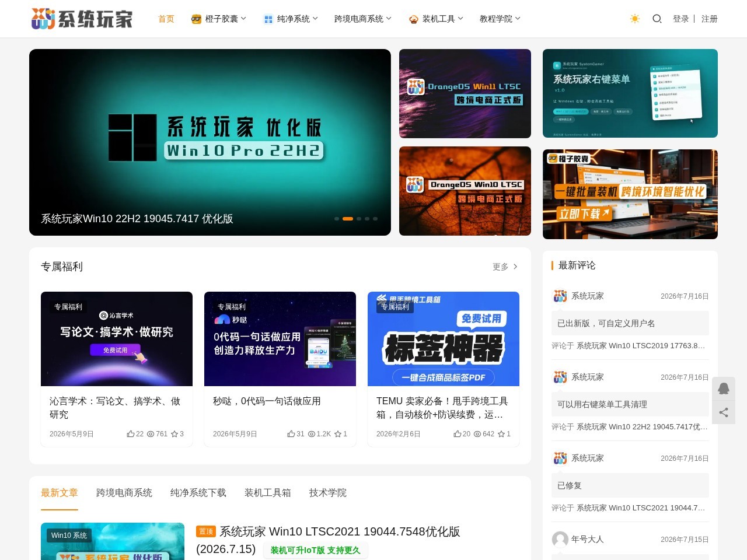
Task: Expand the 教程学院 dropdown menu
Action: click(x=518, y=19)
